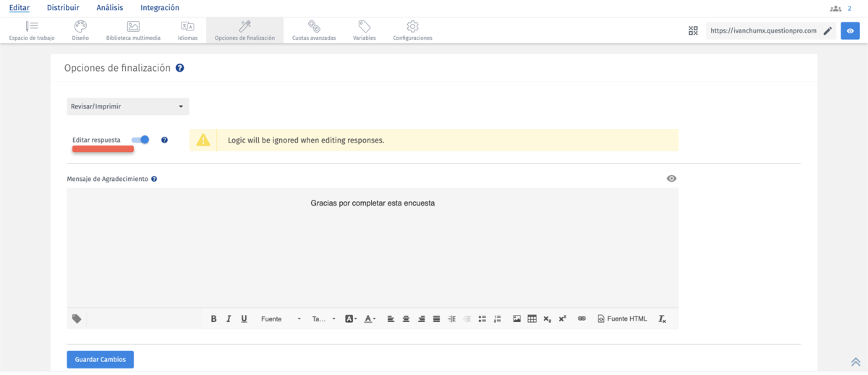
Task: Open the Fuente font dropdown
Action: (x=281, y=319)
